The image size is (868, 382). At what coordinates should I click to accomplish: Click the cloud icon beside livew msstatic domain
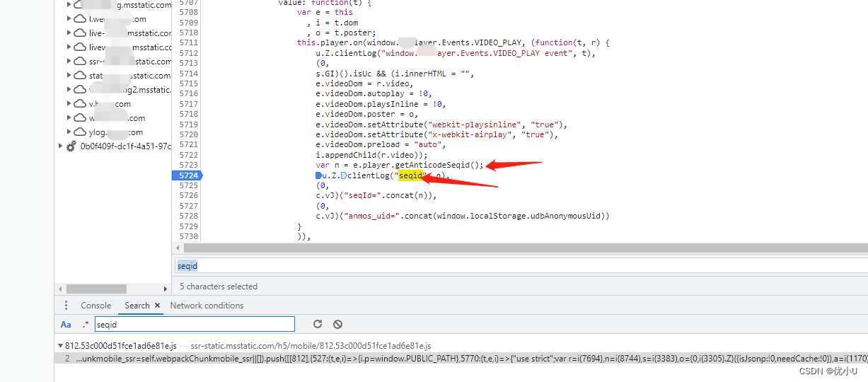coord(80,47)
